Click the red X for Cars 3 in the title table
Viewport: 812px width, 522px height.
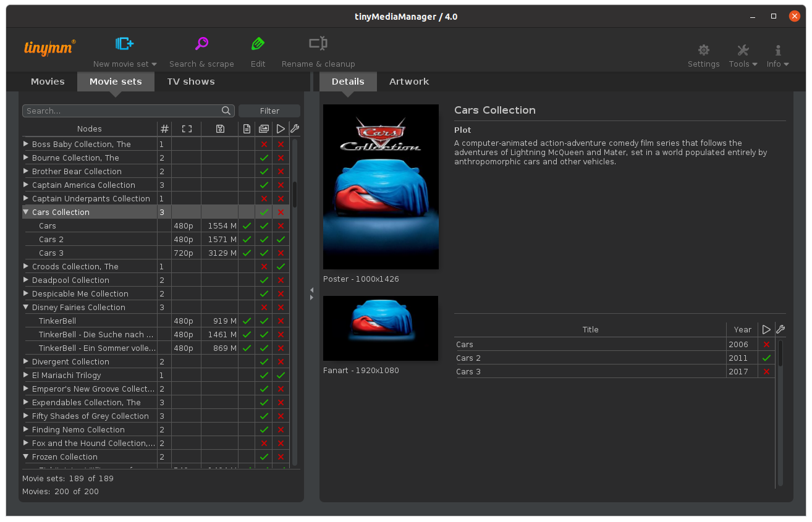click(x=767, y=372)
